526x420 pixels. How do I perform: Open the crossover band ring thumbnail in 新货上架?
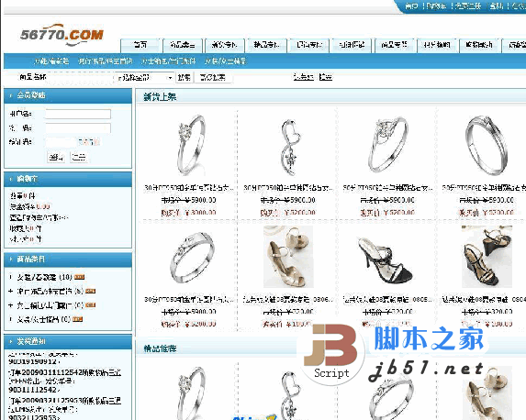[x=486, y=145]
